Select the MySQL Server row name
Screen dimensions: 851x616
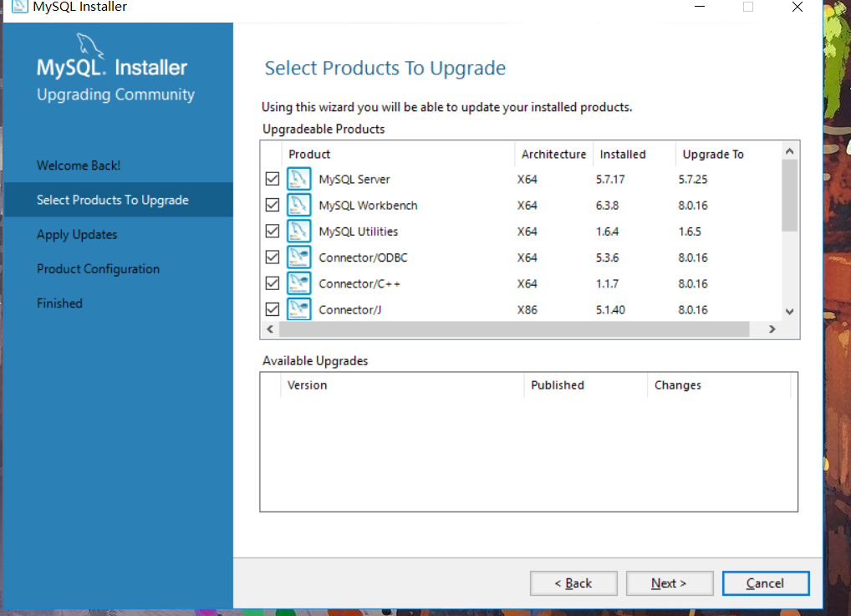pos(354,179)
